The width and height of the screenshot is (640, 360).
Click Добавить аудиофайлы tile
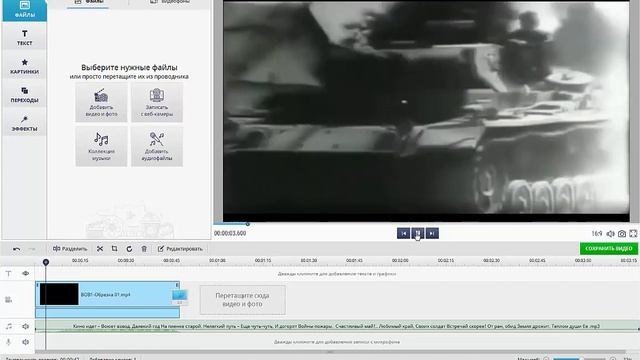[x=157, y=147]
